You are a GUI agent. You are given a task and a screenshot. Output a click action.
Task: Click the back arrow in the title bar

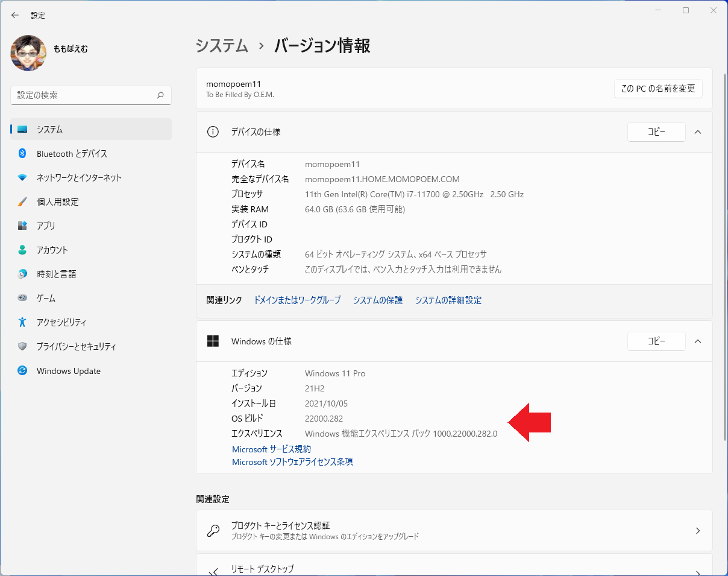(15, 15)
